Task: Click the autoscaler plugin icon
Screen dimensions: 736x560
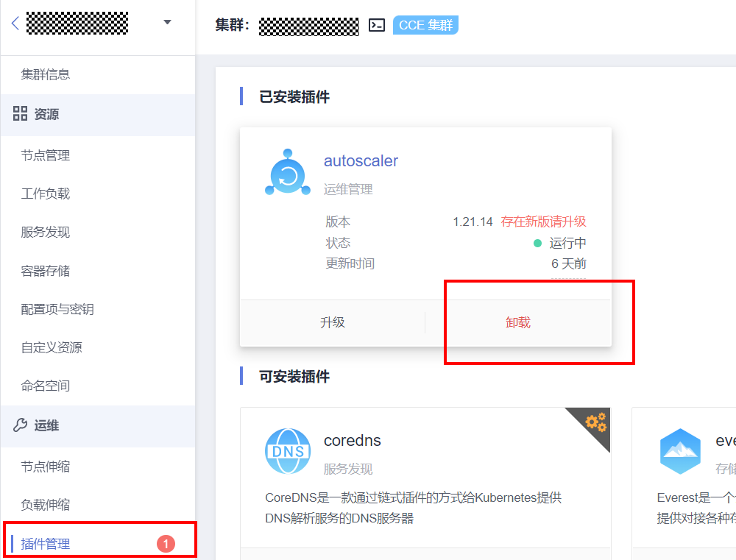Action: click(288, 172)
